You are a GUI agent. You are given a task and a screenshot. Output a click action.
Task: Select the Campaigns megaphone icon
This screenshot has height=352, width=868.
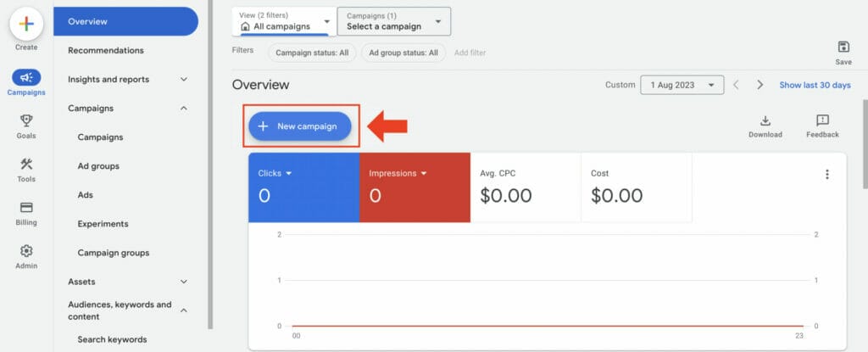pos(26,77)
